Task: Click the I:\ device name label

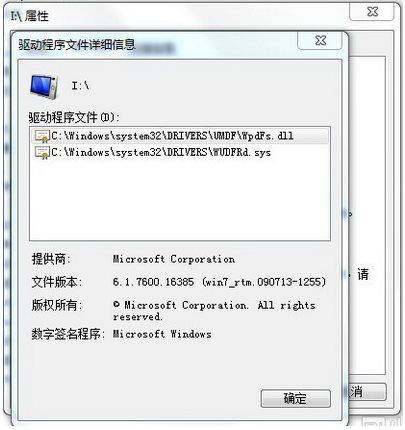Action: 80,86
